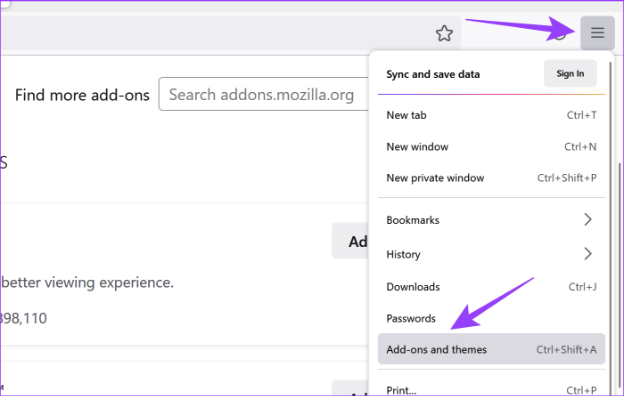Focus the Search addons.mozilla.org field

(263, 94)
